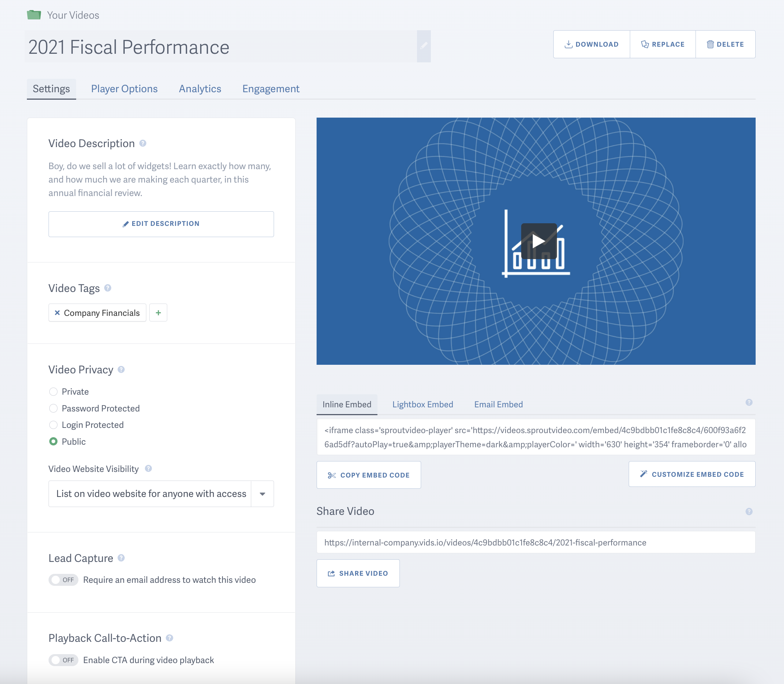784x684 pixels.
Task: Toggle Lead Capture email requirement on
Action: [63, 580]
